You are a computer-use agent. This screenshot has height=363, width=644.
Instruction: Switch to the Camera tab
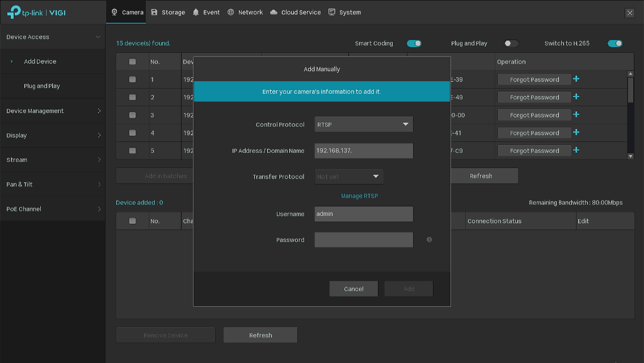tap(127, 12)
